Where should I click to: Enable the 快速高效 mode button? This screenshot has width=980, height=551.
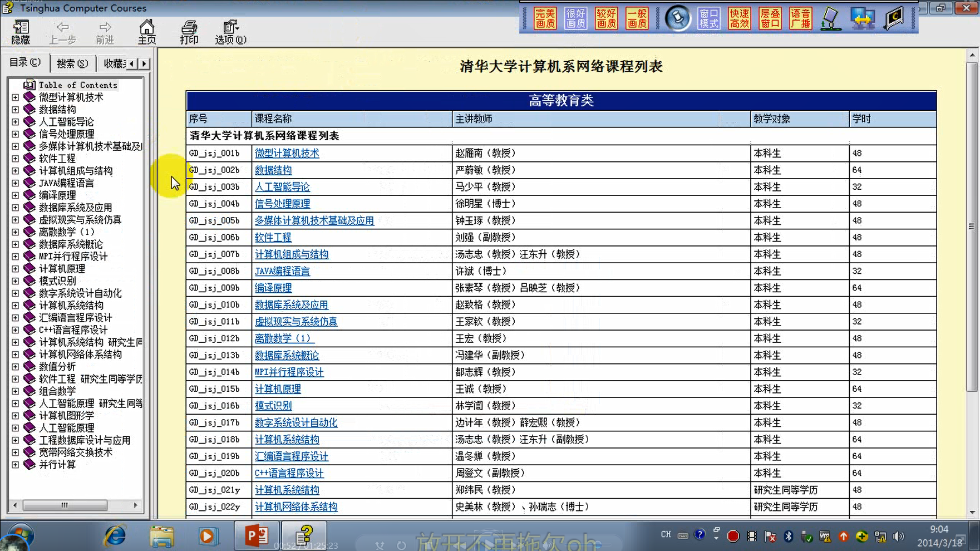pos(739,18)
